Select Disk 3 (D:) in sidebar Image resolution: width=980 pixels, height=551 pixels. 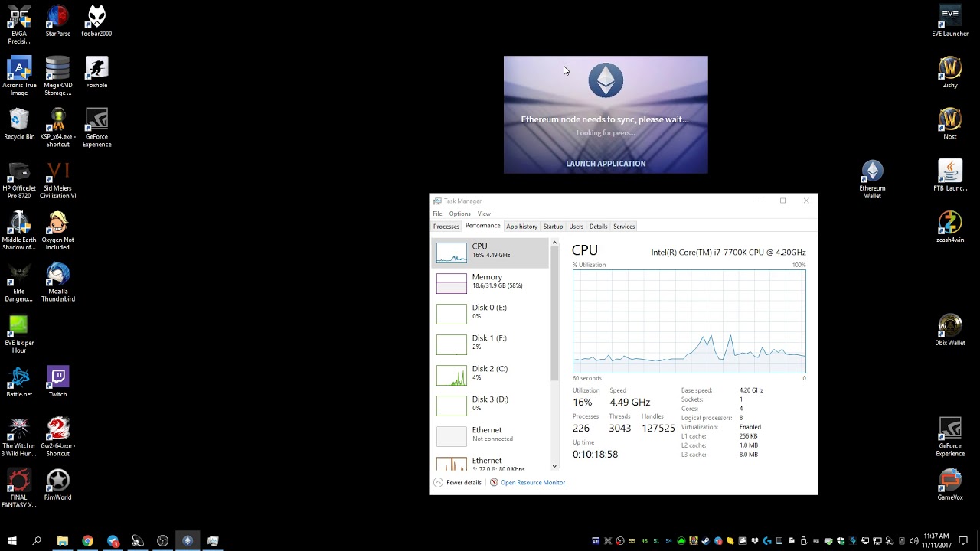(x=490, y=405)
